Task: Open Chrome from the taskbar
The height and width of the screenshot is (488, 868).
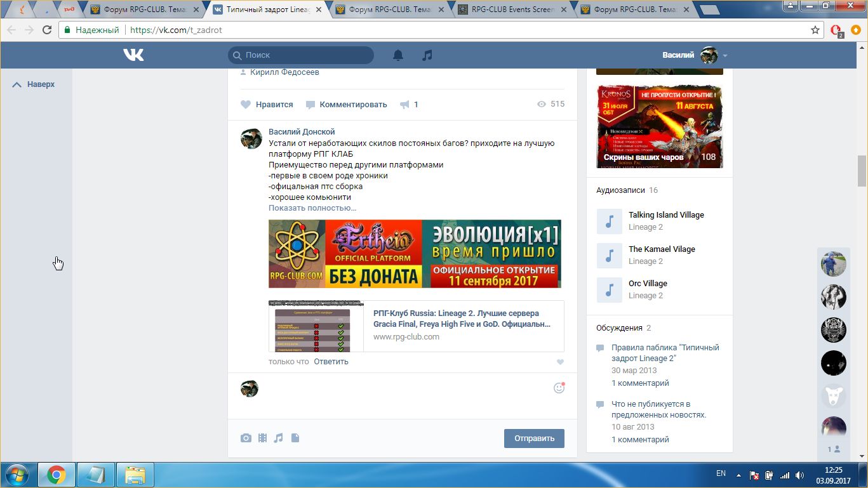Action: point(57,474)
